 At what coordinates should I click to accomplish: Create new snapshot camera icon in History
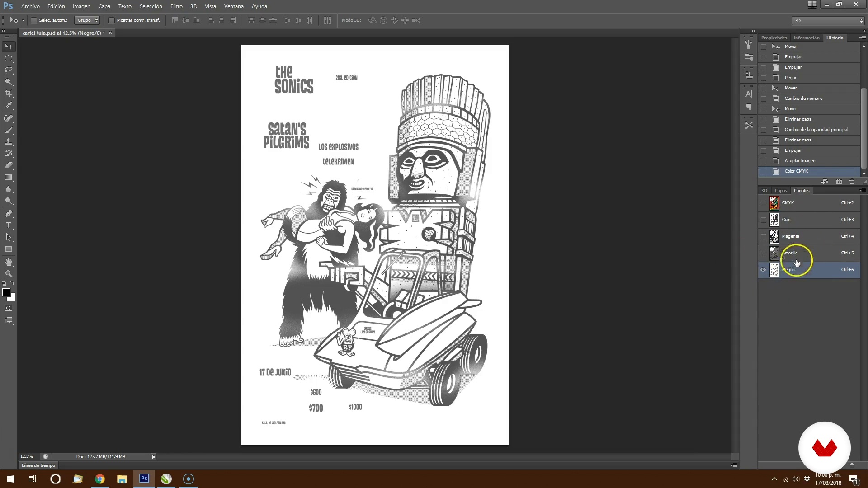click(x=839, y=182)
